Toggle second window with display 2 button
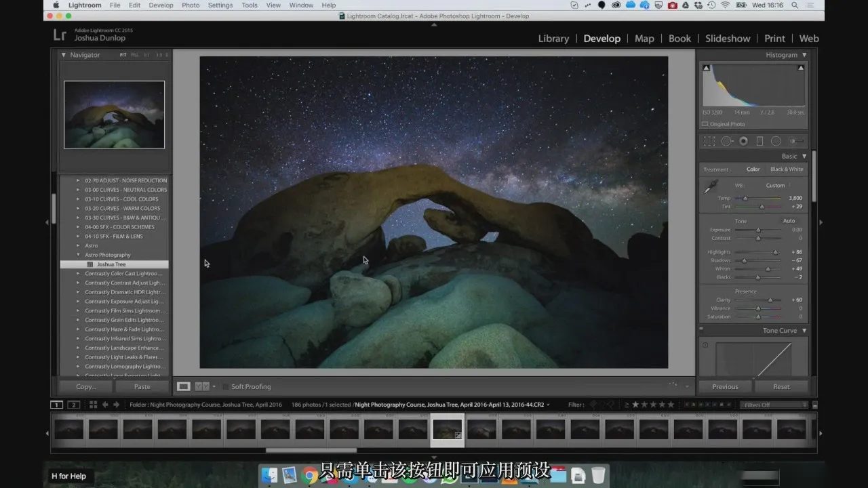This screenshot has width=868, height=488. 74,405
